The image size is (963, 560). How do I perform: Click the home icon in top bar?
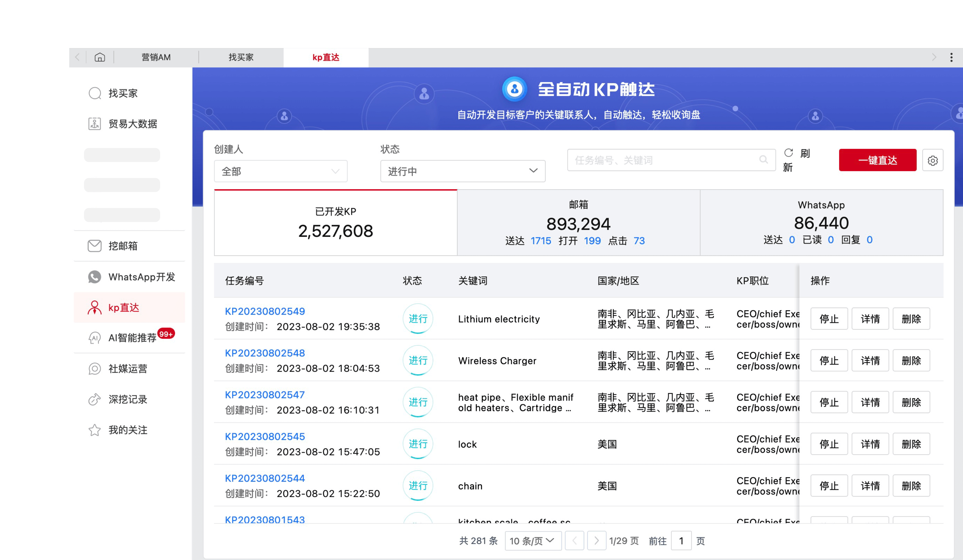(100, 57)
